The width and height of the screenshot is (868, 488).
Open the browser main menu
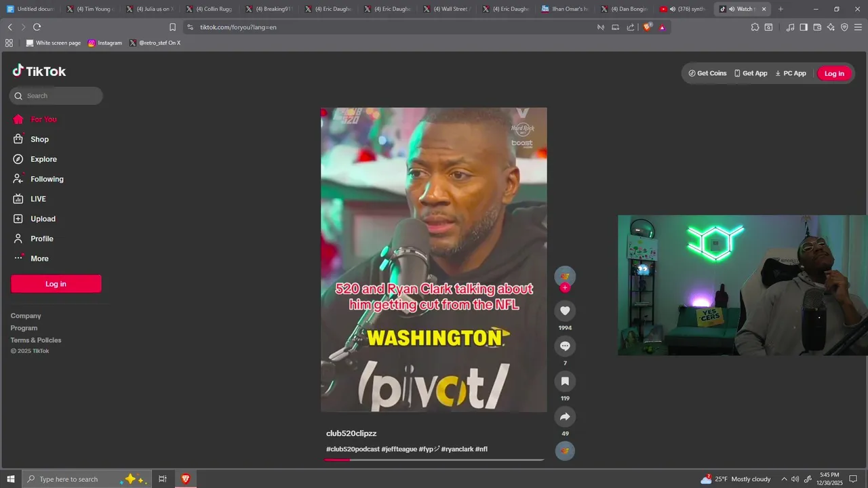(x=859, y=27)
